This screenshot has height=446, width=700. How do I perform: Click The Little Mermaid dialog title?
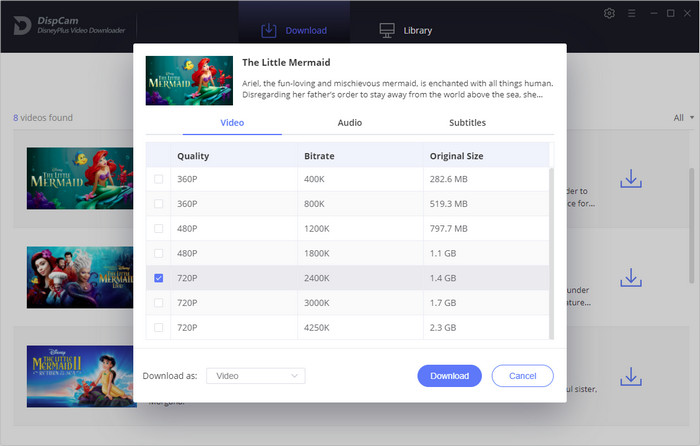pyautogui.click(x=286, y=63)
